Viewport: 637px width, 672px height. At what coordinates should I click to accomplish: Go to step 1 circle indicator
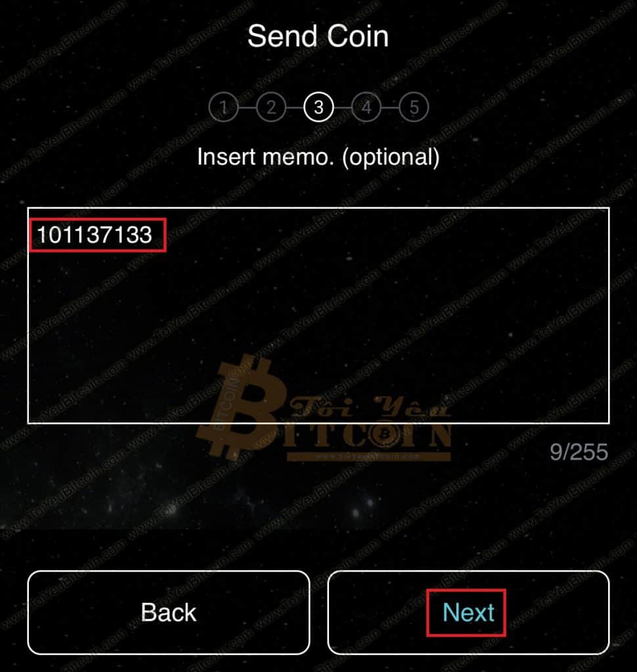point(223,107)
